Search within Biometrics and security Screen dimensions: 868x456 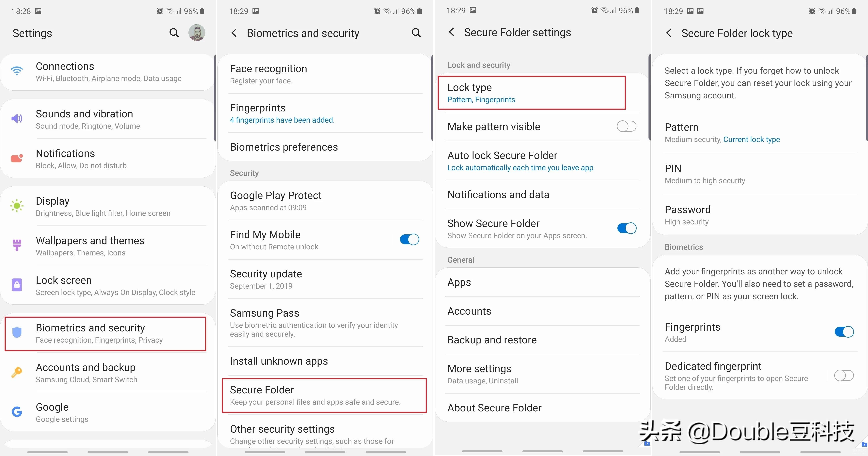[x=416, y=33]
